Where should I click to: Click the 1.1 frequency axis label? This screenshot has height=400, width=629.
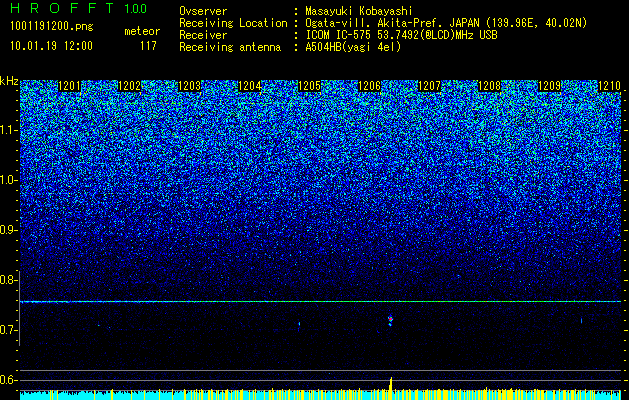tap(9, 130)
